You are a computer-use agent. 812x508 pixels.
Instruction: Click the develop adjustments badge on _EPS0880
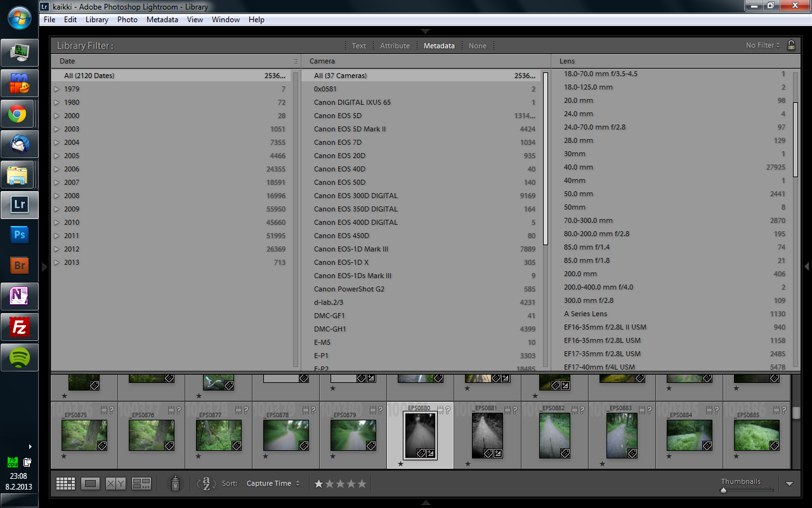click(431, 453)
